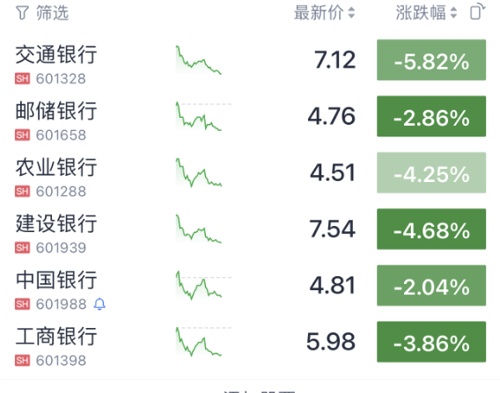
Task: Sort the list by 涨跌幅 column
Action: [426, 13]
